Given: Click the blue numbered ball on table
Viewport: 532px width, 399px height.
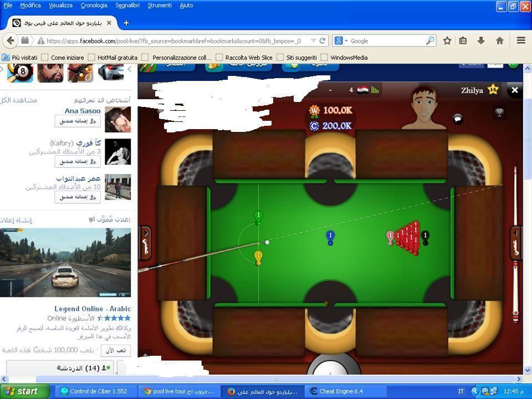Looking at the screenshot, I should point(330,237).
